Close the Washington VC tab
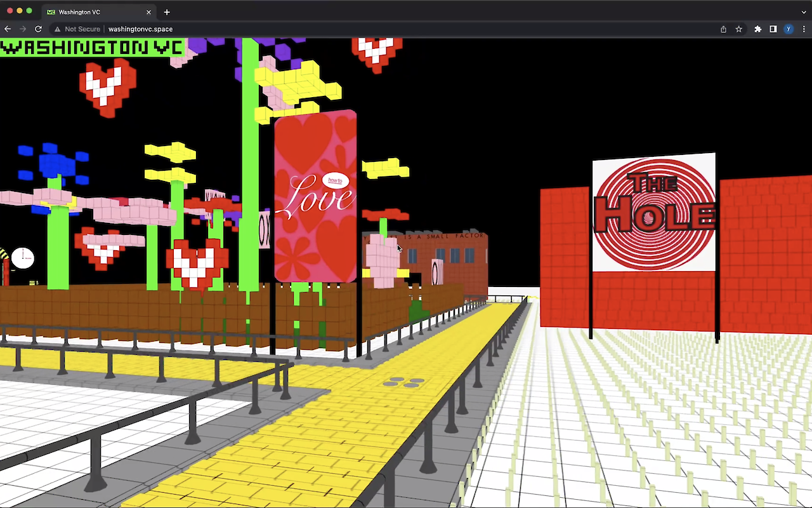Image resolution: width=812 pixels, height=508 pixels. click(149, 12)
